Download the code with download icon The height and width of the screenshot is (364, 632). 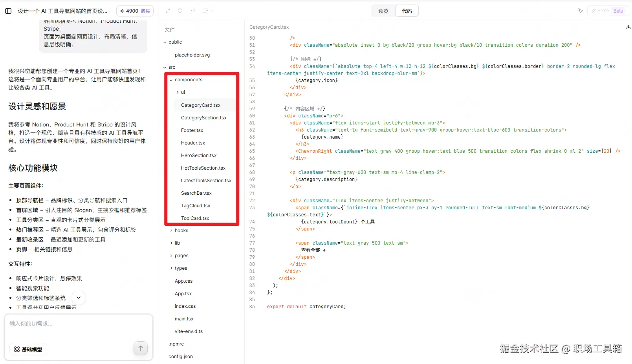628,27
